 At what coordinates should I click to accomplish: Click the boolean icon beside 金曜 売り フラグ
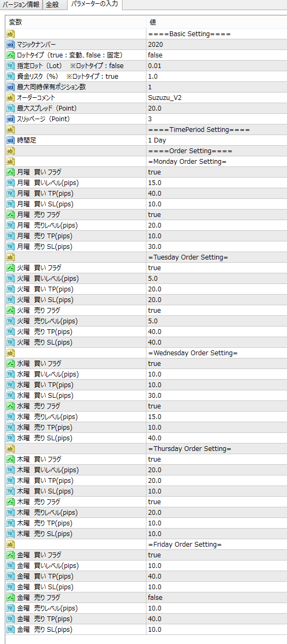pos(11,598)
